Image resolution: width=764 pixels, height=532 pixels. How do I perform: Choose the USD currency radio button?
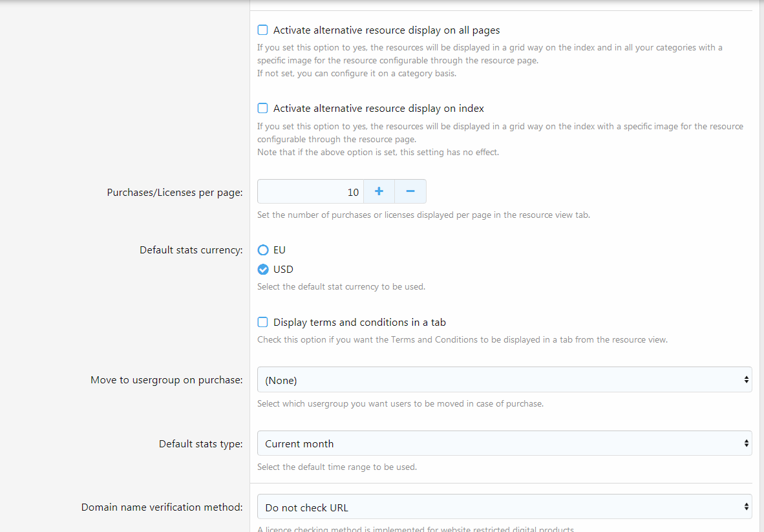263,270
